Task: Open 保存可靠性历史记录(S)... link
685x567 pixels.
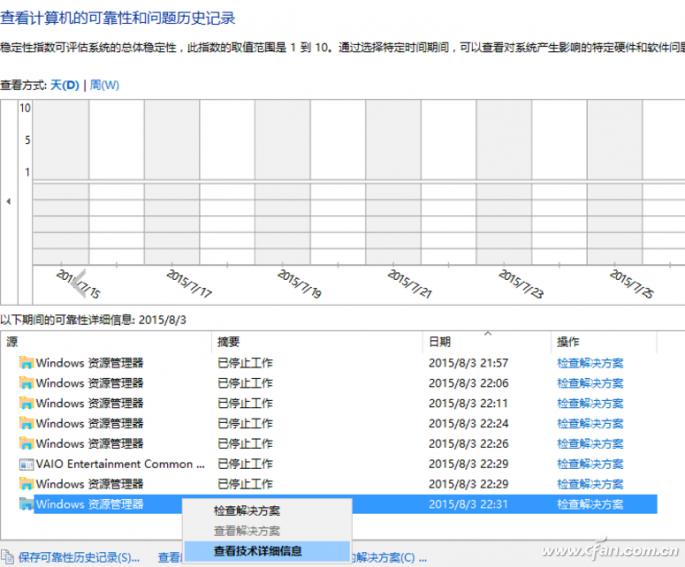Action: click(x=78, y=557)
